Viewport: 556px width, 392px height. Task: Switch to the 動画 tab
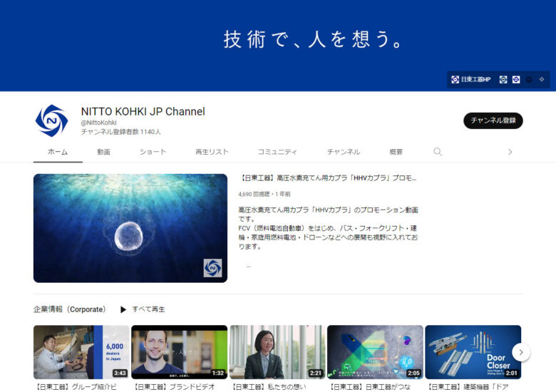(103, 152)
